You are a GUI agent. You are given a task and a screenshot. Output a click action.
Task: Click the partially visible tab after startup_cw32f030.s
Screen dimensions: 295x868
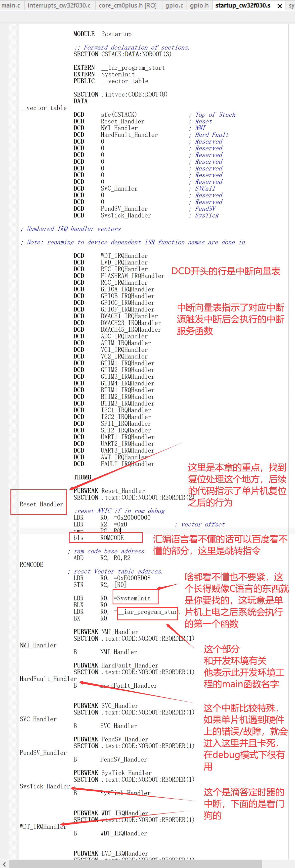click(291, 5)
